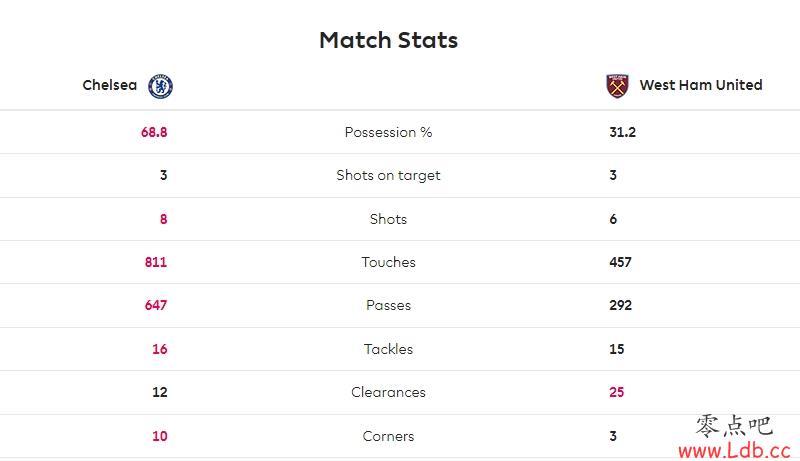Click West Ham's 25 clearances value
Screen dimensions: 800x461
click(x=616, y=392)
